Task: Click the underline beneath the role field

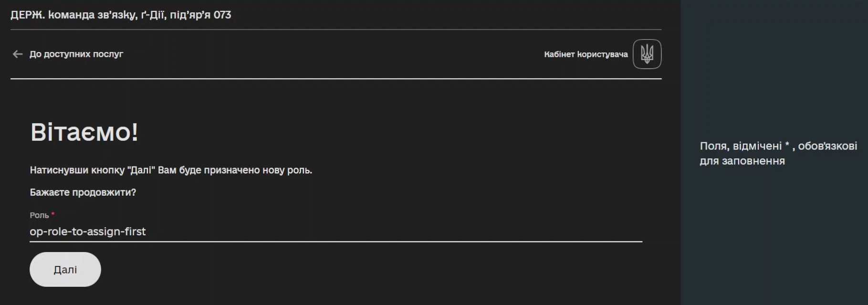Action: click(x=336, y=242)
